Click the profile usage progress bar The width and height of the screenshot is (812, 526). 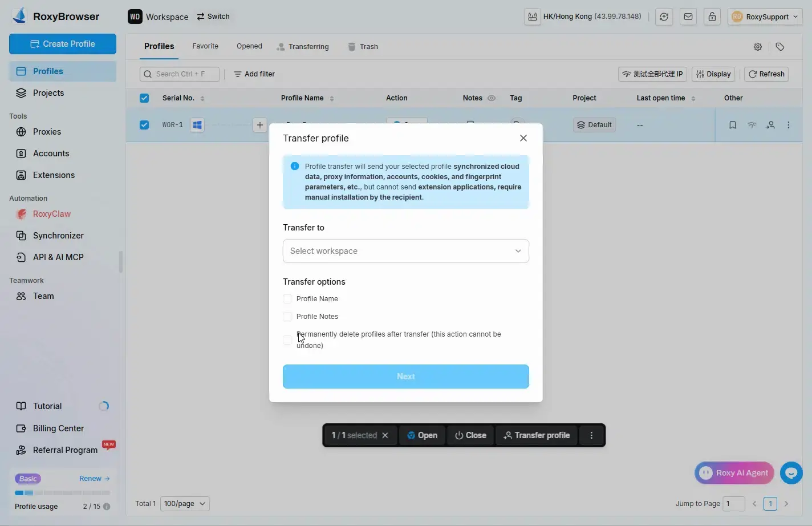tap(62, 493)
